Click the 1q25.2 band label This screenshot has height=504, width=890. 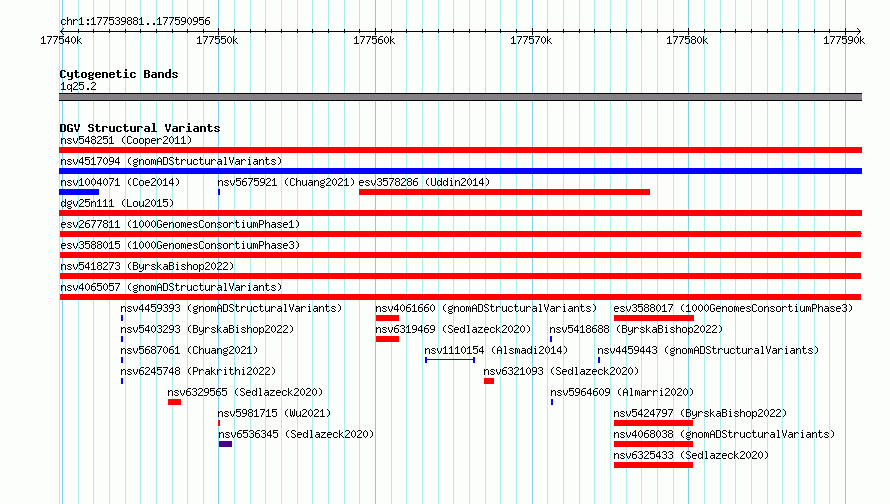coord(78,86)
